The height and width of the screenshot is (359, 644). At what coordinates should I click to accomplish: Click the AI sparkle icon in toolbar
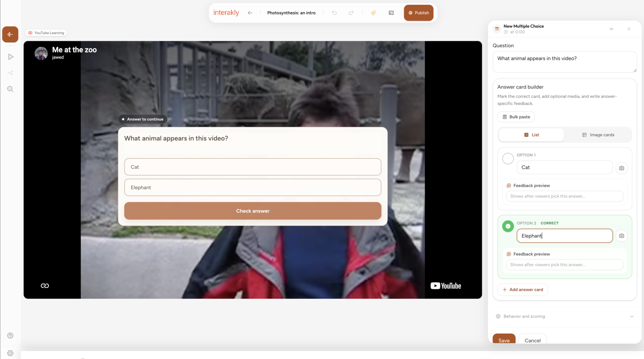click(374, 13)
